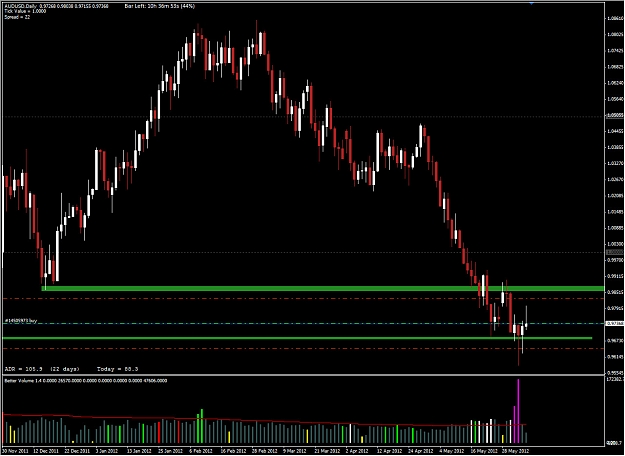Click the 'ADR = 105.9 (22 days)' text
625x456 pixels.
point(42,369)
